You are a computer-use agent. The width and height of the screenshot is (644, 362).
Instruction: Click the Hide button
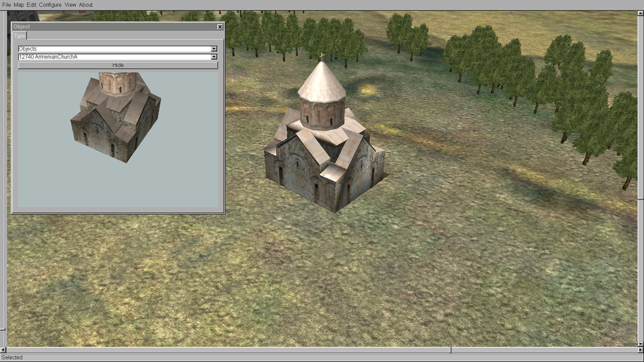(x=118, y=65)
